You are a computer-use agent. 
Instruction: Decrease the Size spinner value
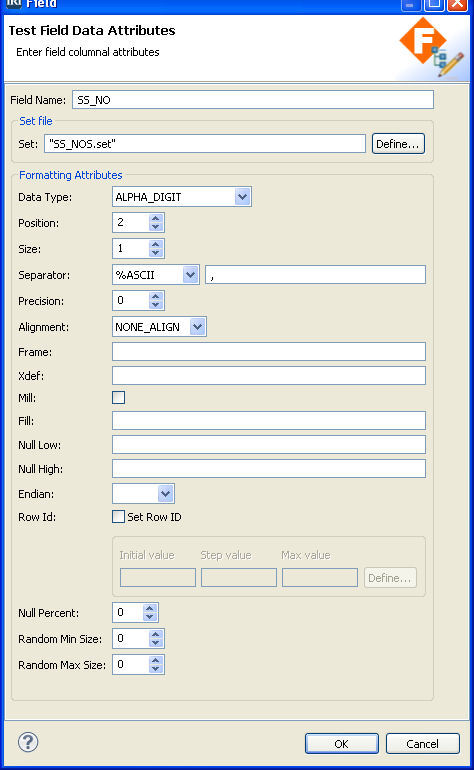pos(156,252)
